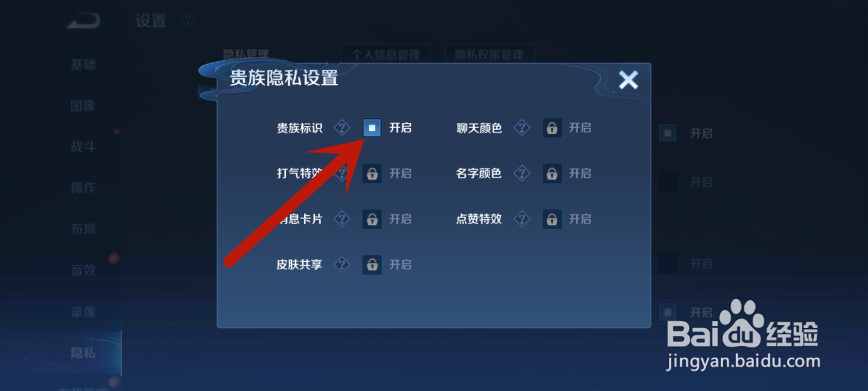Click the locked 打气特效 toggle

point(372,173)
